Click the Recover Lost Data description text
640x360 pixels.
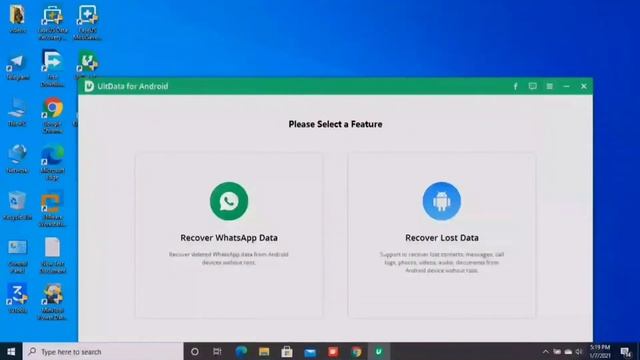tap(442, 262)
